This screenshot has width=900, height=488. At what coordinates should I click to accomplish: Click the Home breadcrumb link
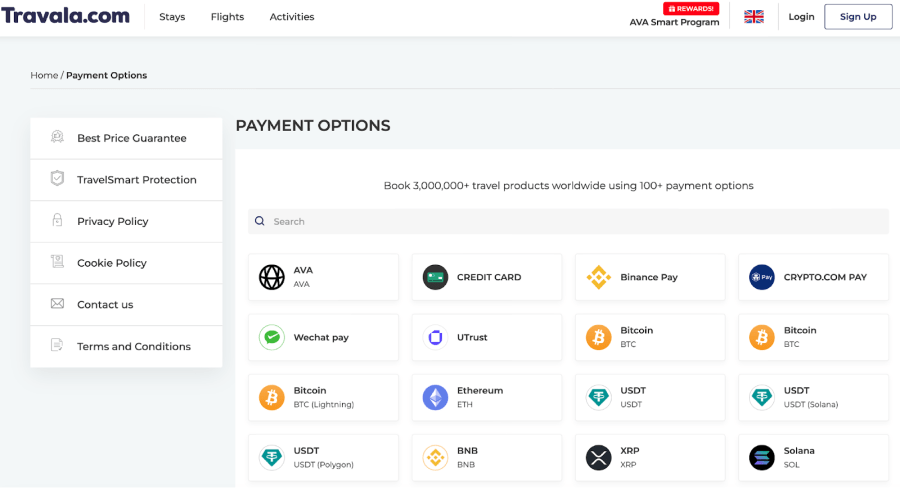pyautogui.click(x=44, y=75)
